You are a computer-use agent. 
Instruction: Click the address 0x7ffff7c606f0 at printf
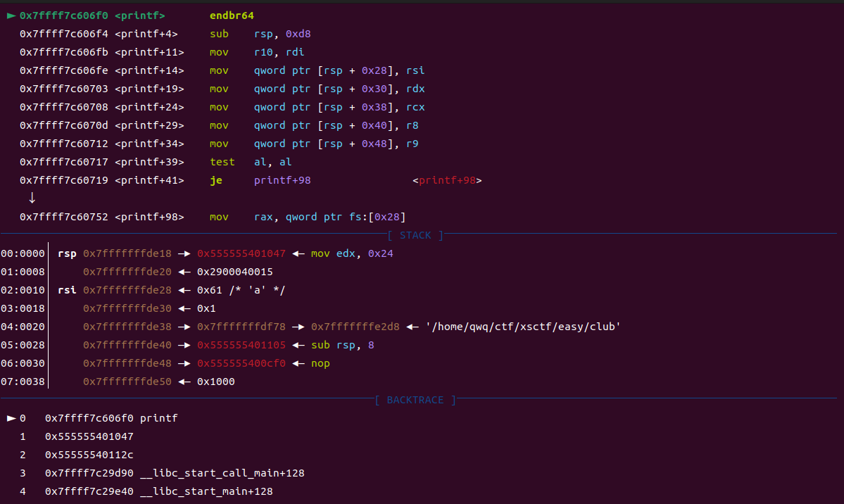pos(63,15)
